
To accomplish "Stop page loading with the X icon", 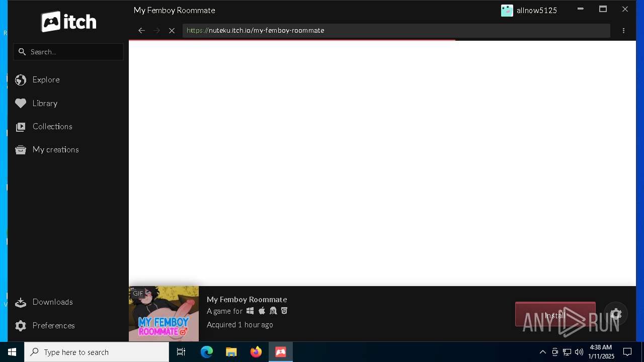I will click(172, 31).
